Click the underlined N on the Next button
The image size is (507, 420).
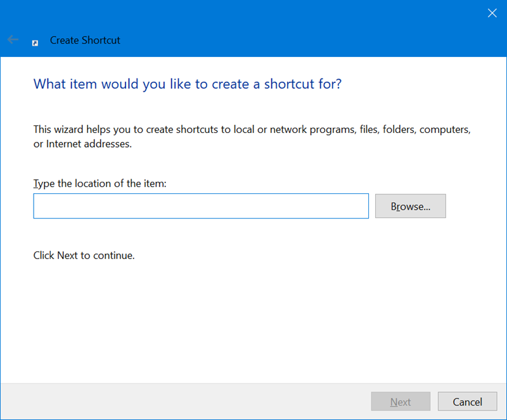(x=394, y=402)
